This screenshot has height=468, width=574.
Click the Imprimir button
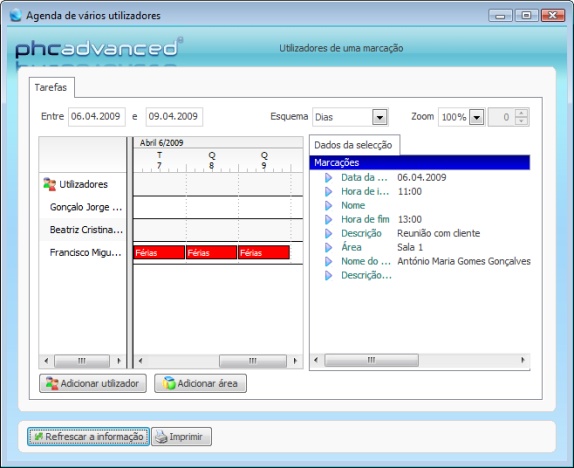[181, 437]
